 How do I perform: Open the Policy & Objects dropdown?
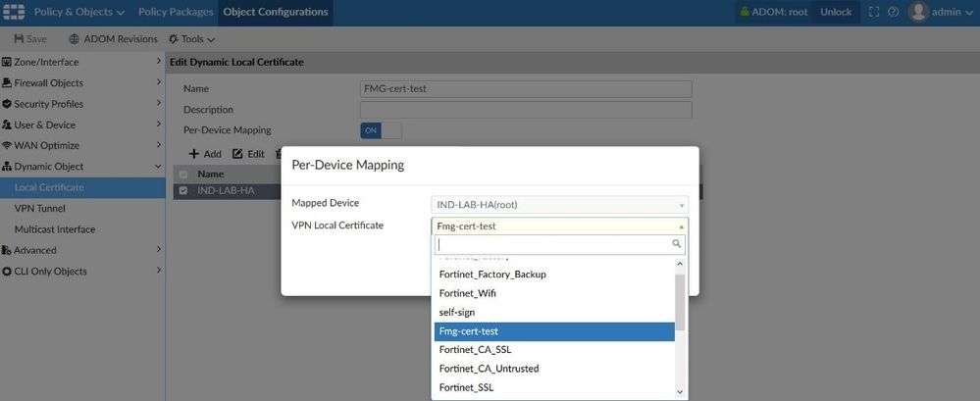click(79, 12)
